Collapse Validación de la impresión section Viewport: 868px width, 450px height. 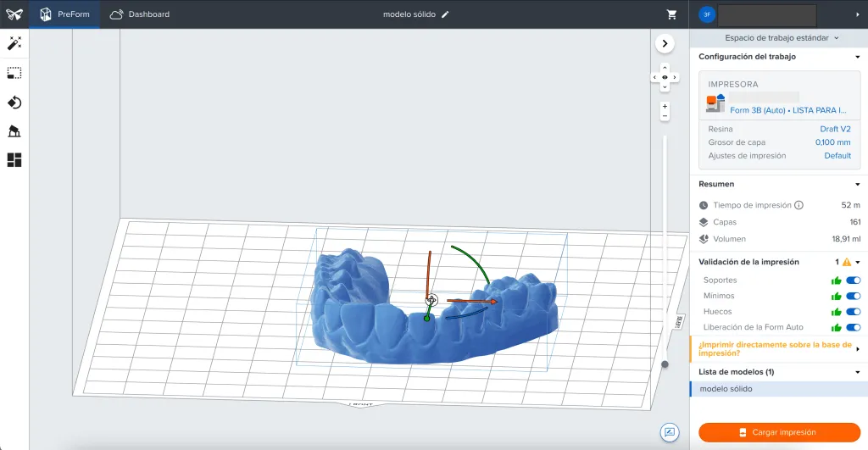point(858,263)
